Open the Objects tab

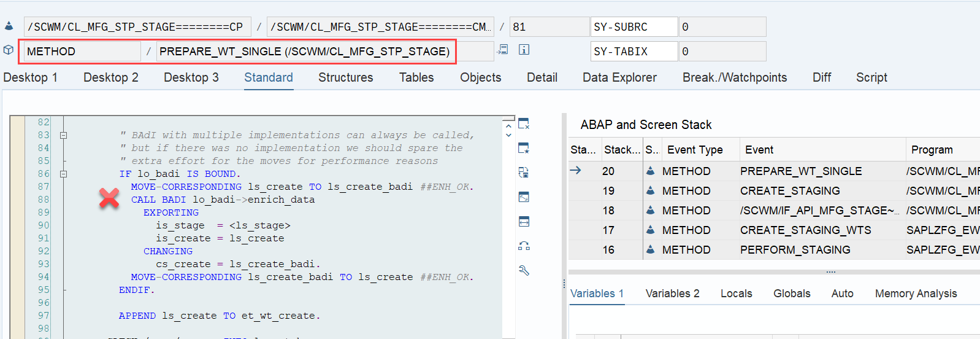click(x=481, y=77)
